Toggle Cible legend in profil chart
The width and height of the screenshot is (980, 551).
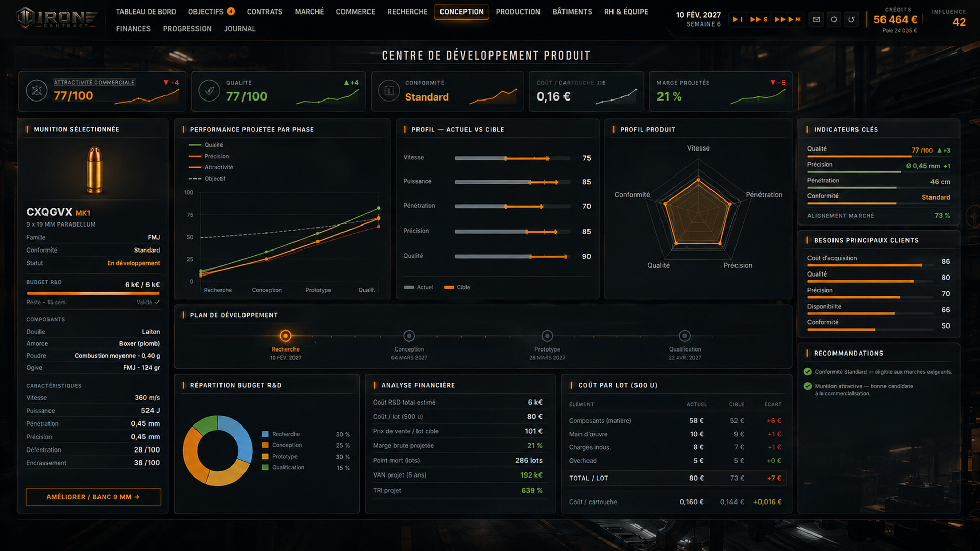tap(457, 287)
